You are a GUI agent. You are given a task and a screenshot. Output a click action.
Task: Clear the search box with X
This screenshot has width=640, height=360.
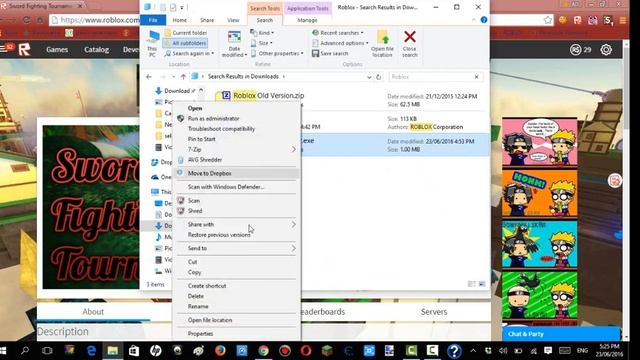point(476,77)
